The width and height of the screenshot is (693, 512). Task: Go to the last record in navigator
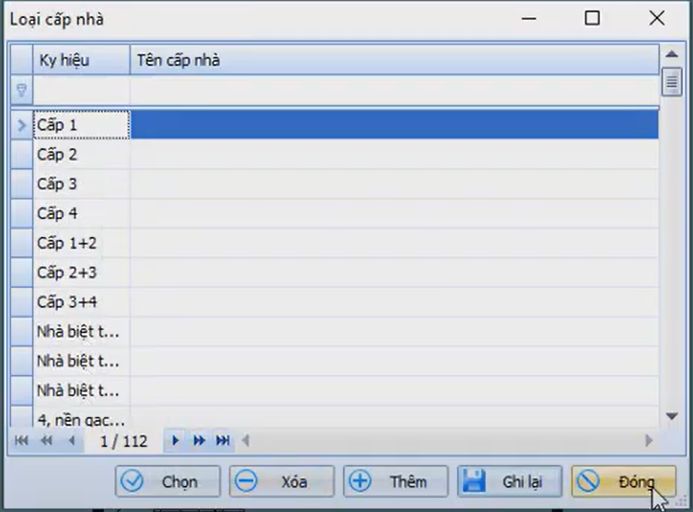(223, 440)
